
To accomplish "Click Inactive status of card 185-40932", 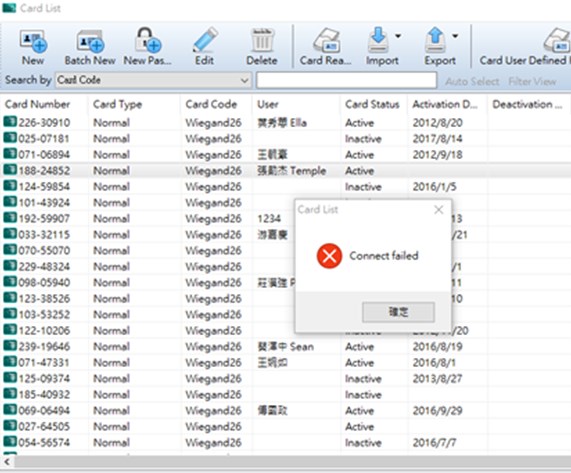I will click(x=363, y=395).
